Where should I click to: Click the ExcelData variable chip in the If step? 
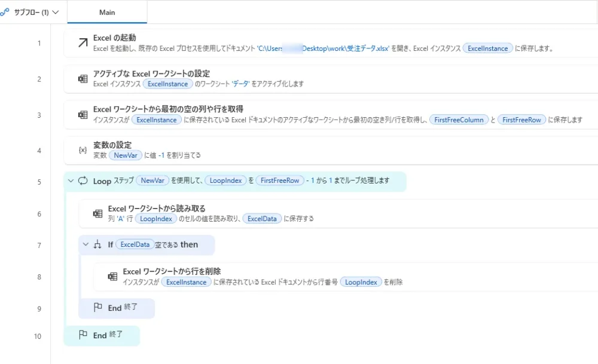135,244
